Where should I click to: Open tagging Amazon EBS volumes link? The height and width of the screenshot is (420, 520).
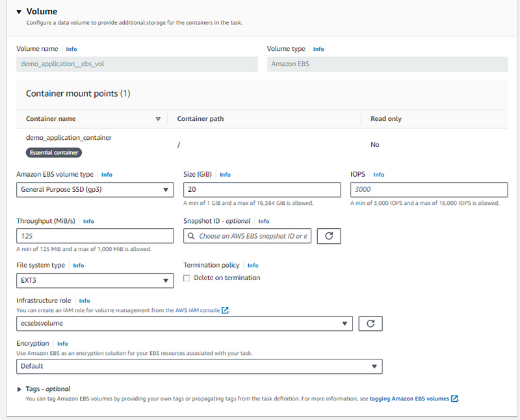pos(409,399)
